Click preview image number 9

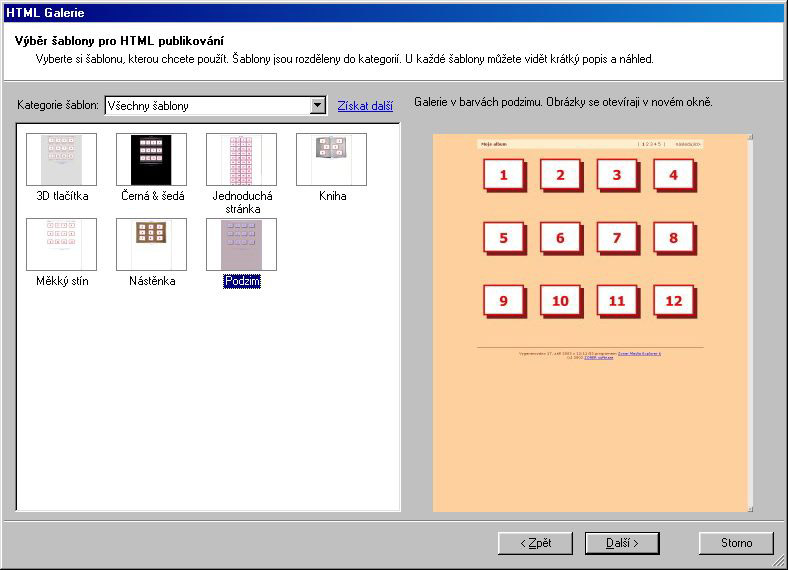pyautogui.click(x=503, y=301)
